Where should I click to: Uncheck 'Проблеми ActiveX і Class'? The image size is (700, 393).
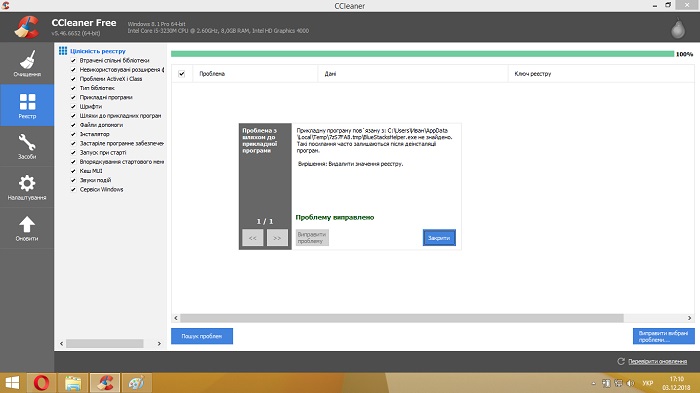[73, 79]
